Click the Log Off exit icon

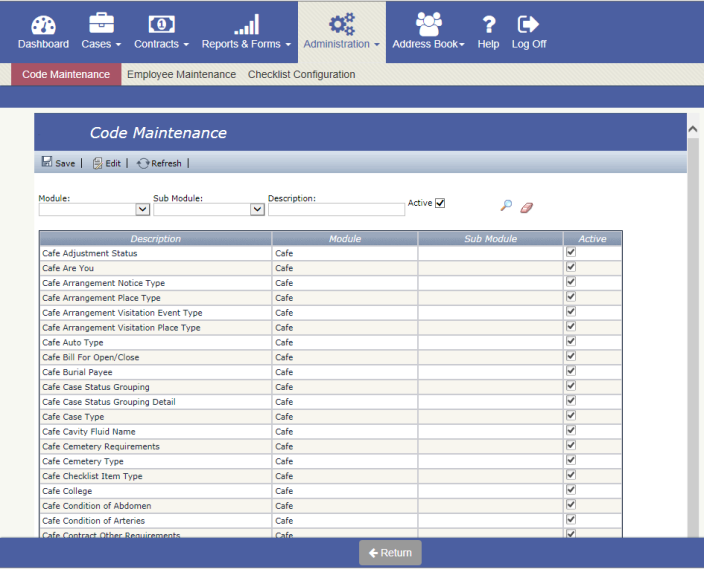pyautogui.click(x=528, y=24)
